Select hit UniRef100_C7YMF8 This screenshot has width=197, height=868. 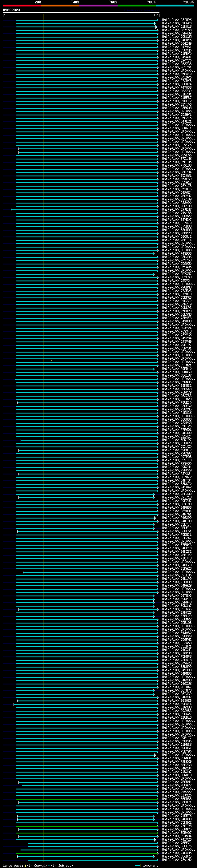click(176, 294)
